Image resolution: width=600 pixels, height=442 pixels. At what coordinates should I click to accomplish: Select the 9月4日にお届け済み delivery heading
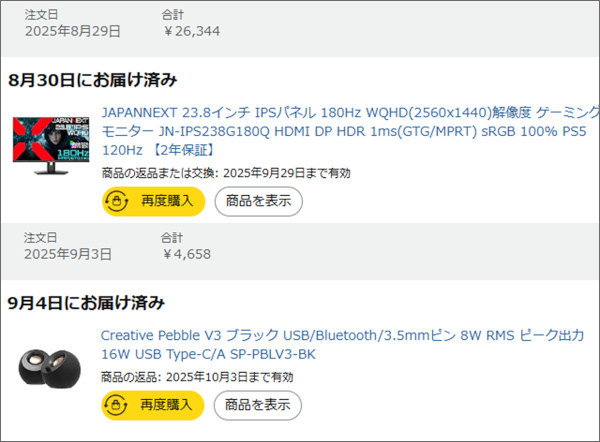86,302
